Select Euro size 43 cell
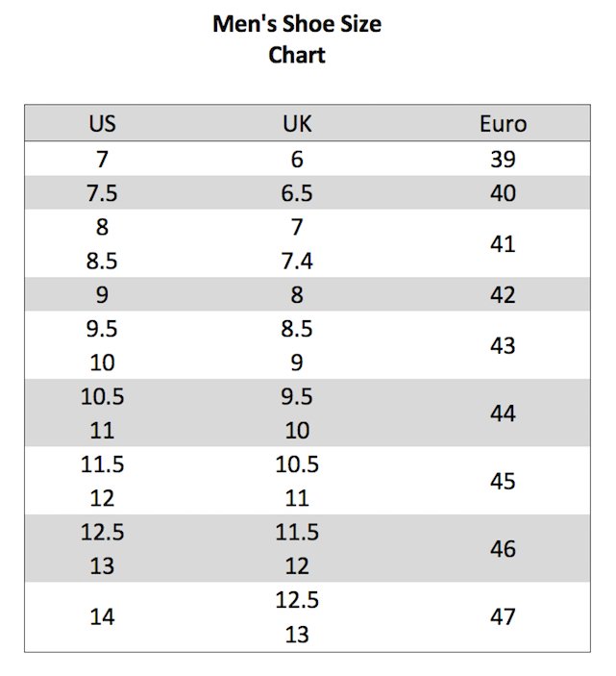The height and width of the screenshot is (676, 616). click(503, 345)
